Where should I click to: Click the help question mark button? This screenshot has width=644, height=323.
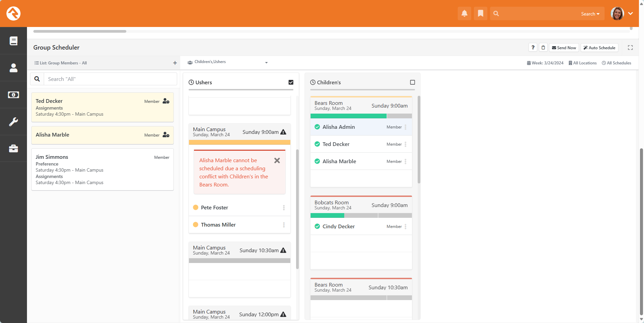(x=533, y=48)
